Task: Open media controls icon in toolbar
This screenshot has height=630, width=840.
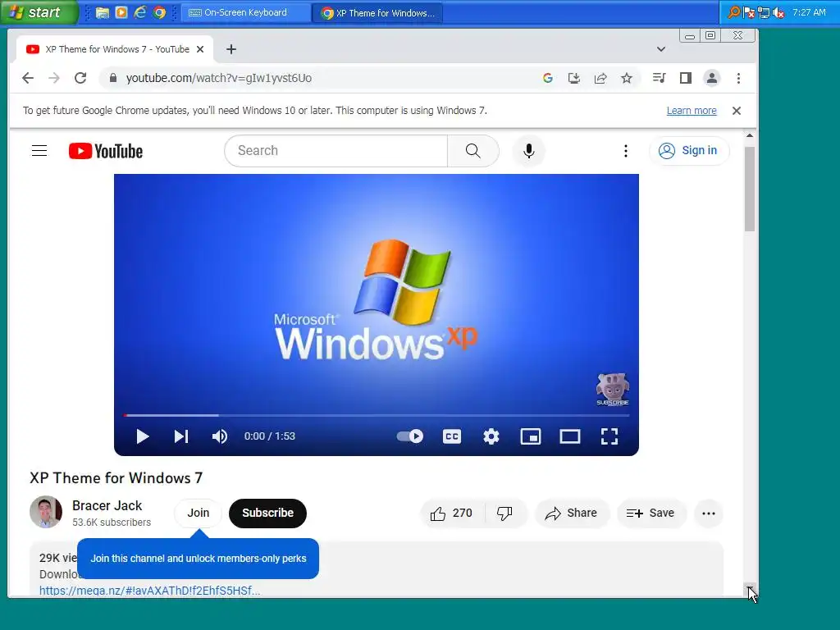Action: [659, 78]
